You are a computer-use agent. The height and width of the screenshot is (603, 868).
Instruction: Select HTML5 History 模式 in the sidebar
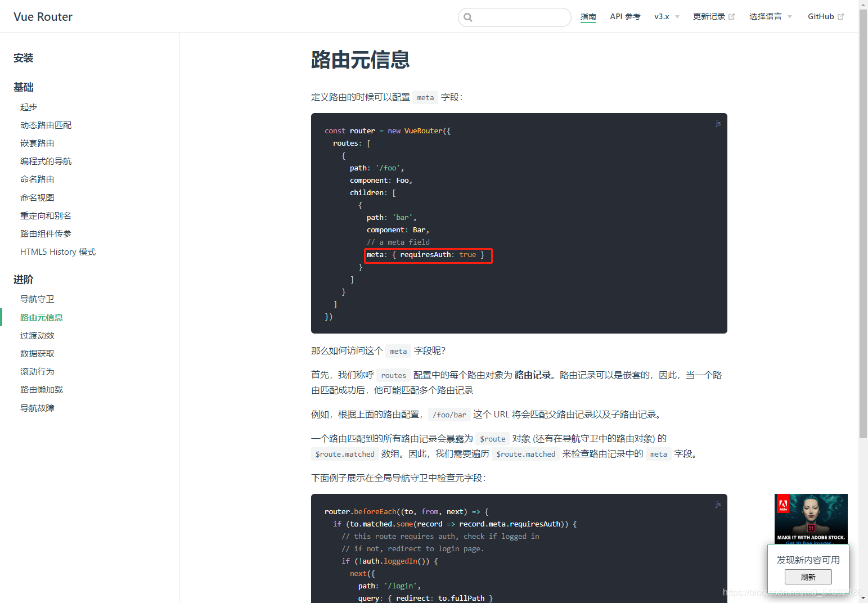tap(57, 251)
